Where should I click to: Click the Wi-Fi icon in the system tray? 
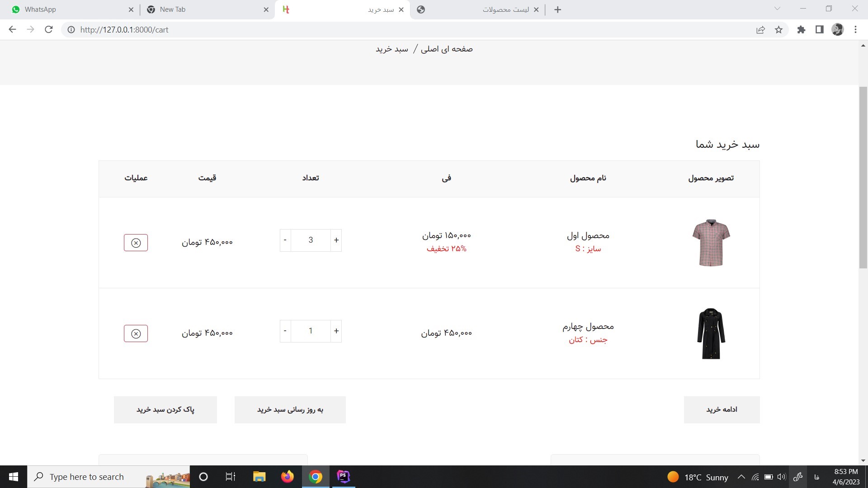point(755,477)
